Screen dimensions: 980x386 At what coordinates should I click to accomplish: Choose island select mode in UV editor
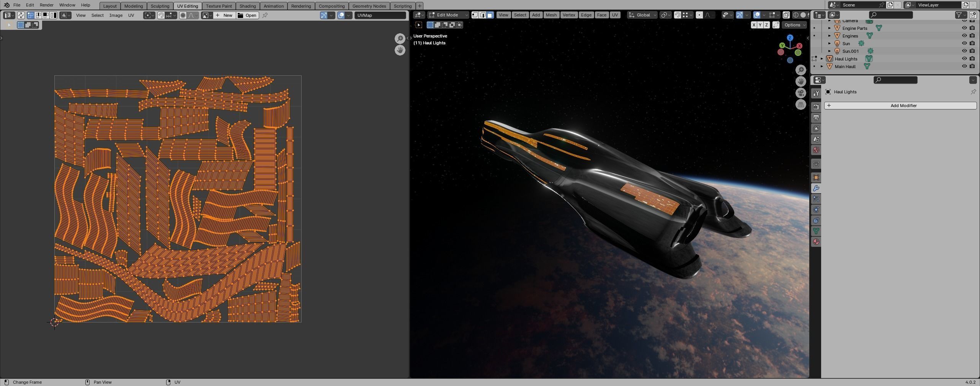[53, 15]
